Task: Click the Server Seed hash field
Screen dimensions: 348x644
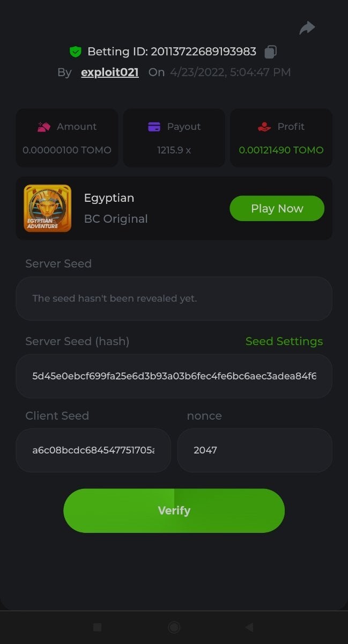Action: (174, 376)
